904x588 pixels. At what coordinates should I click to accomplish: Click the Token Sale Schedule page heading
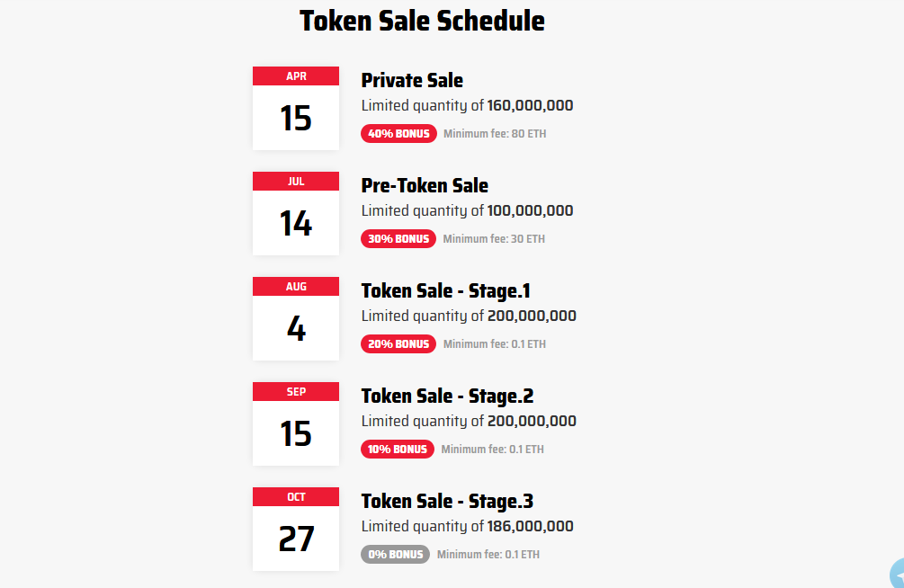(x=422, y=21)
